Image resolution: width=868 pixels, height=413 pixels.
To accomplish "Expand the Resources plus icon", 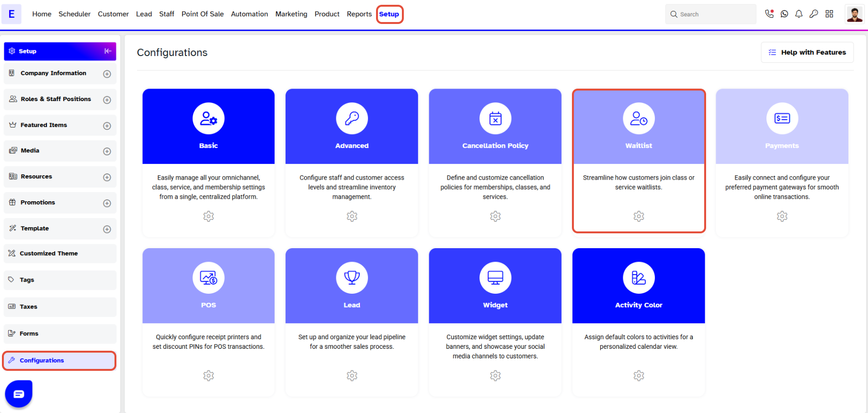I will (x=107, y=177).
